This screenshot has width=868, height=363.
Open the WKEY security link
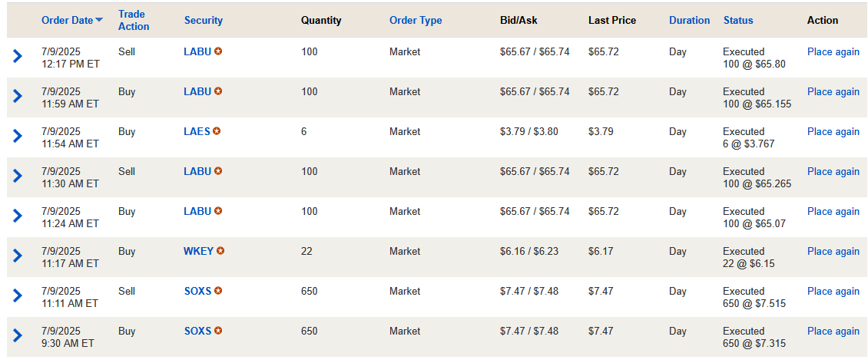click(x=198, y=251)
